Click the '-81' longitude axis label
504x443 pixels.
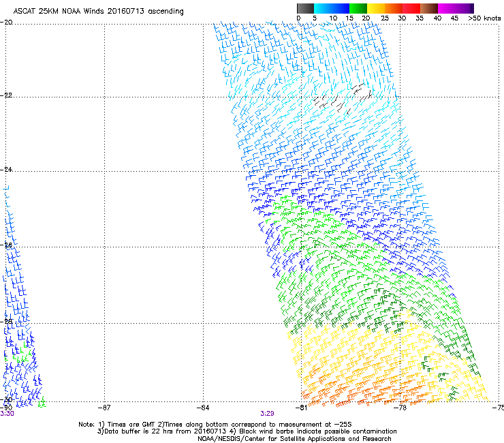pyautogui.click(x=301, y=408)
